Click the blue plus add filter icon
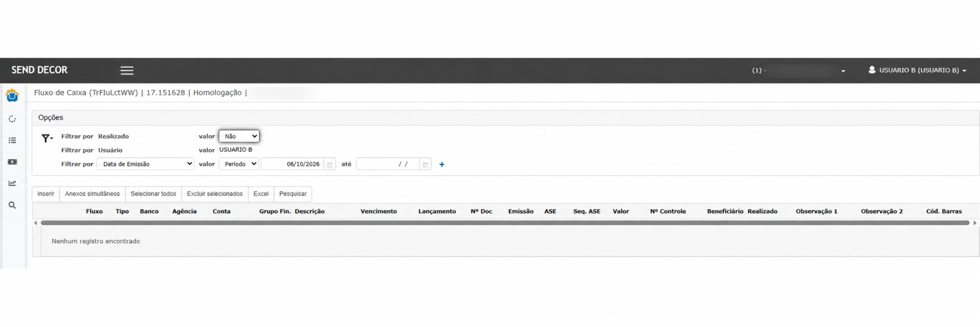The height and width of the screenshot is (327, 980). coord(442,165)
